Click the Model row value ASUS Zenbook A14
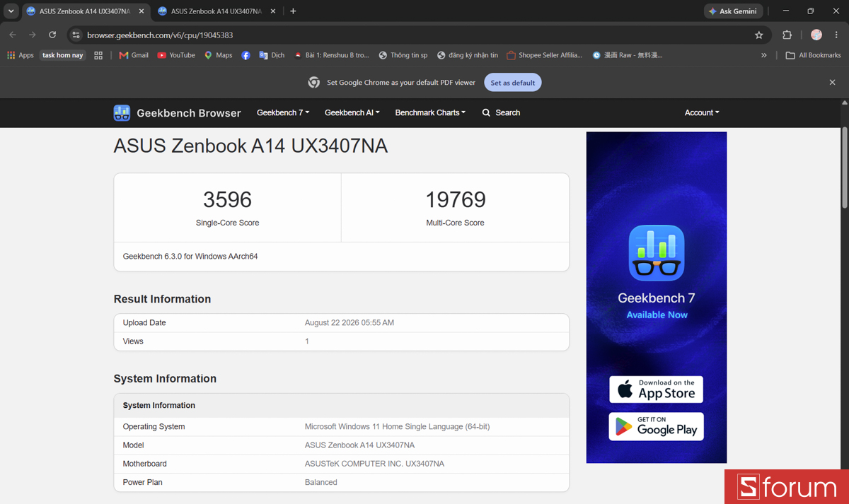 tap(359, 445)
